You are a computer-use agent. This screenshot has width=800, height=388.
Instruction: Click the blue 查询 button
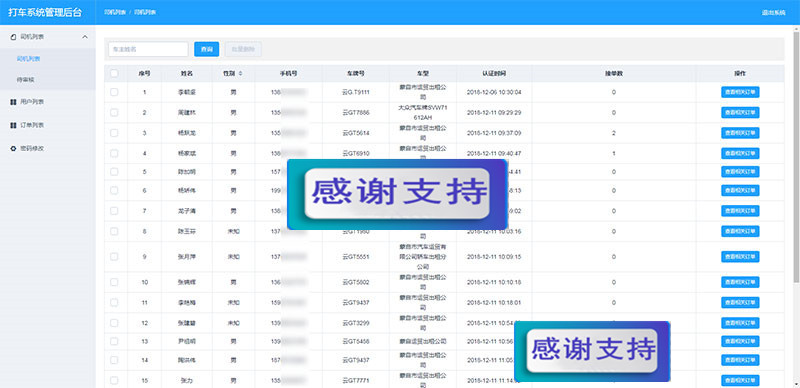click(207, 49)
